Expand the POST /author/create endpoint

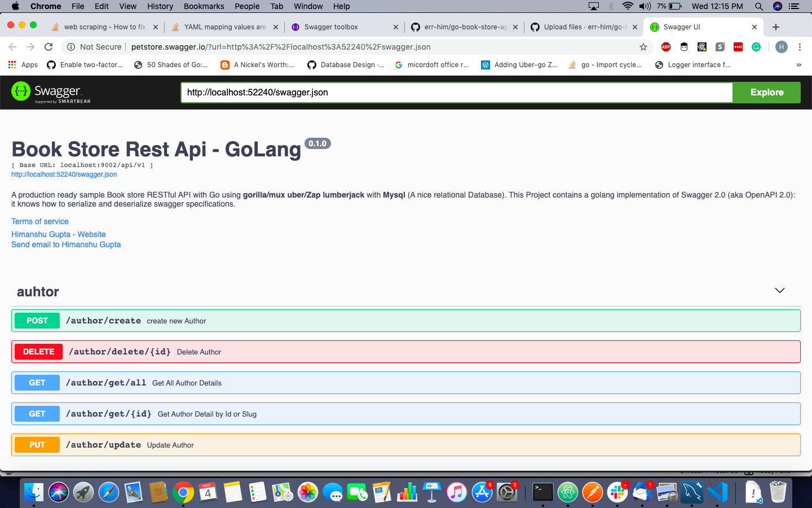(406, 320)
